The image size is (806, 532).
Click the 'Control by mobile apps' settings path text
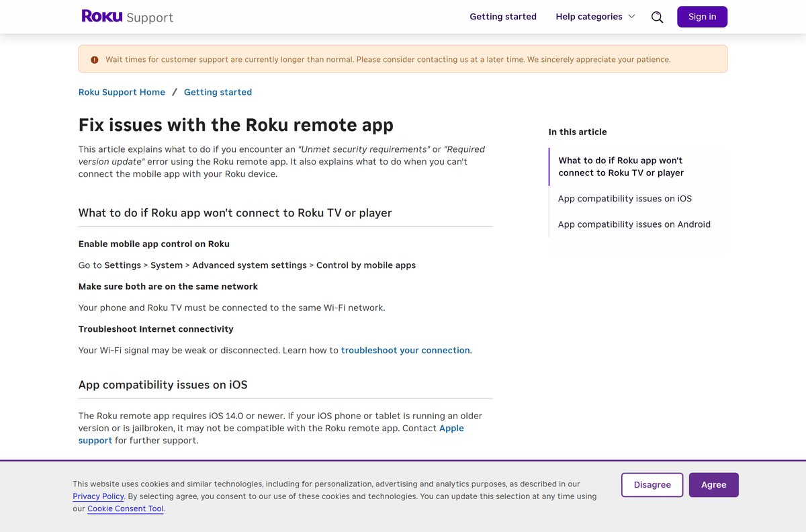[366, 265]
